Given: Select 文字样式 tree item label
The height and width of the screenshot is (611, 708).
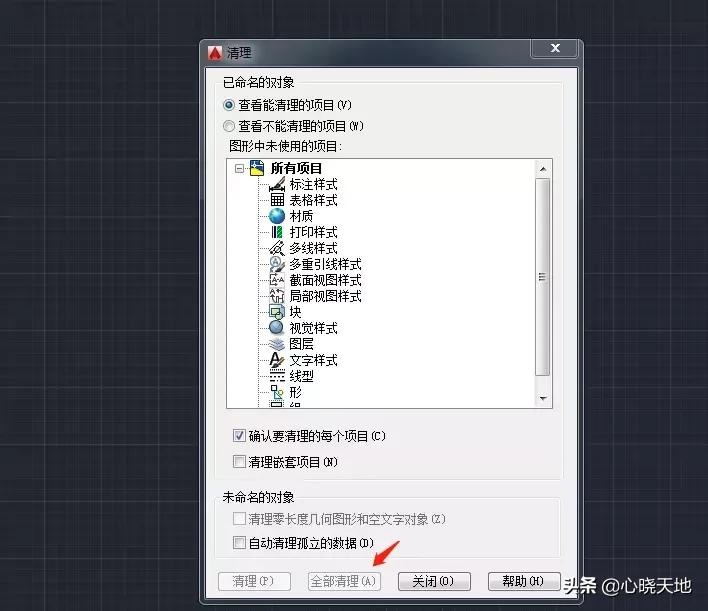Looking at the screenshot, I should 313,360.
